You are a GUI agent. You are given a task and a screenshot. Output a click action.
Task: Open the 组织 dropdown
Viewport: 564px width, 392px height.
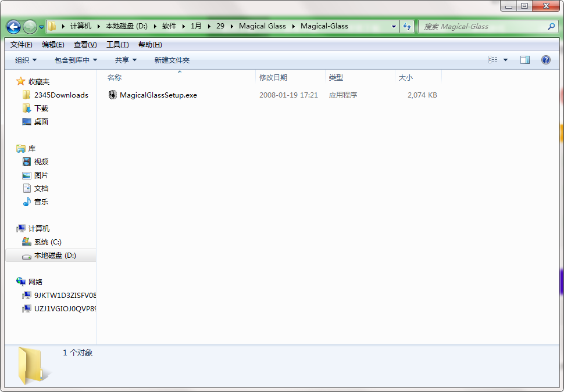point(26,60)
